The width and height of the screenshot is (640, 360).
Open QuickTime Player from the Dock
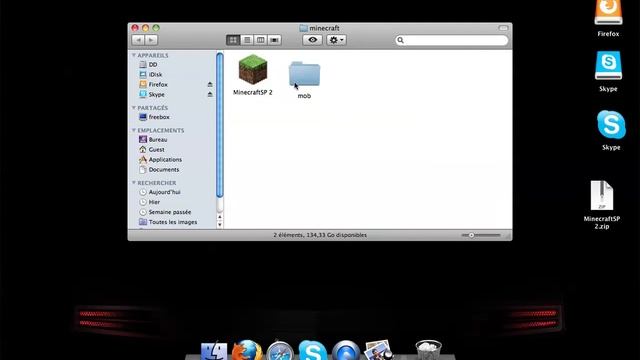pyautogui.click(x=346, y=351)
